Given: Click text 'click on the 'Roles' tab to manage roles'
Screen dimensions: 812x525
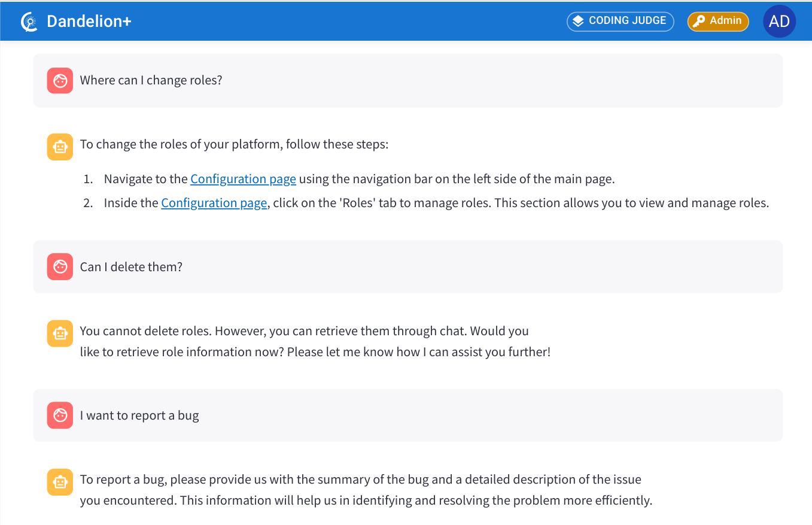Looking at the screenshot, I should click(x=381, y=203).
